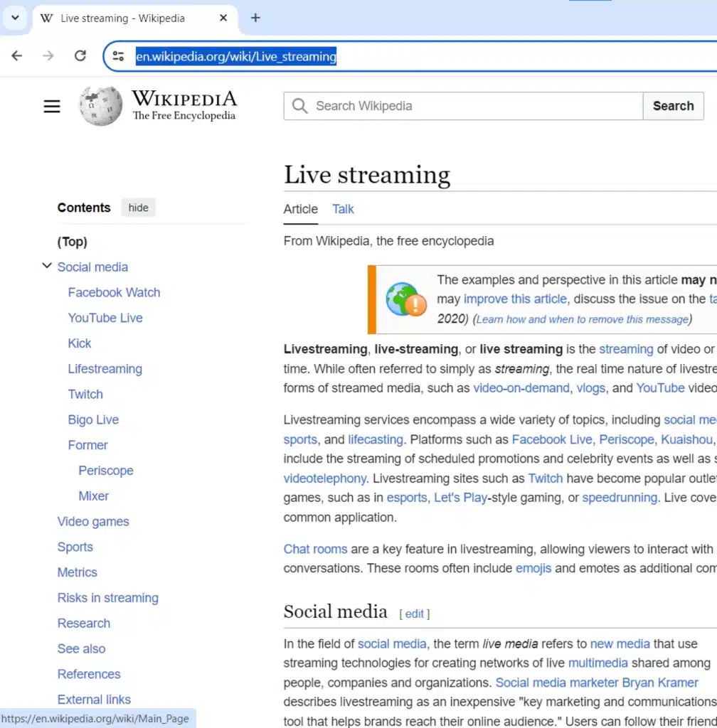
Task: Click the Search button
Action: [674, 106]
